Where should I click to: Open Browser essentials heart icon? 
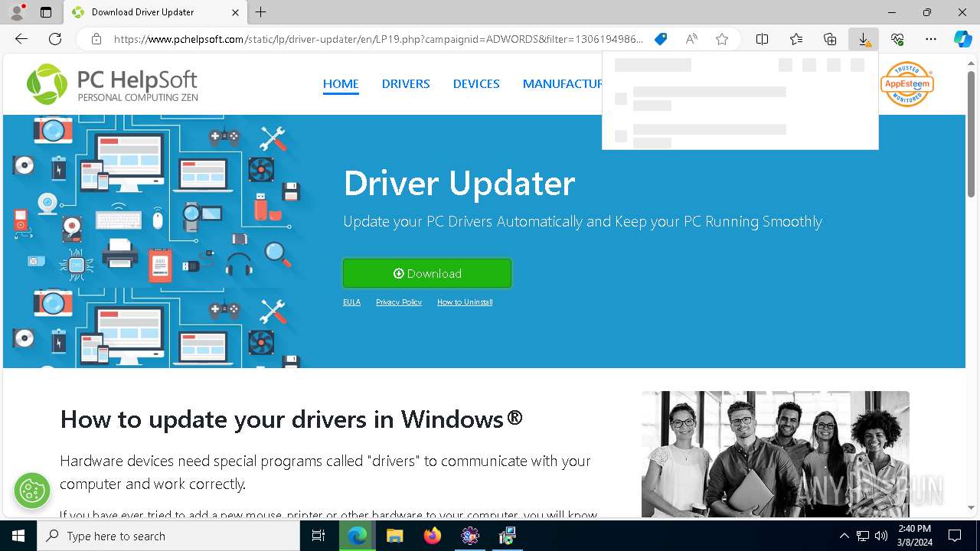pyautogui.click(x=897, y=39)
